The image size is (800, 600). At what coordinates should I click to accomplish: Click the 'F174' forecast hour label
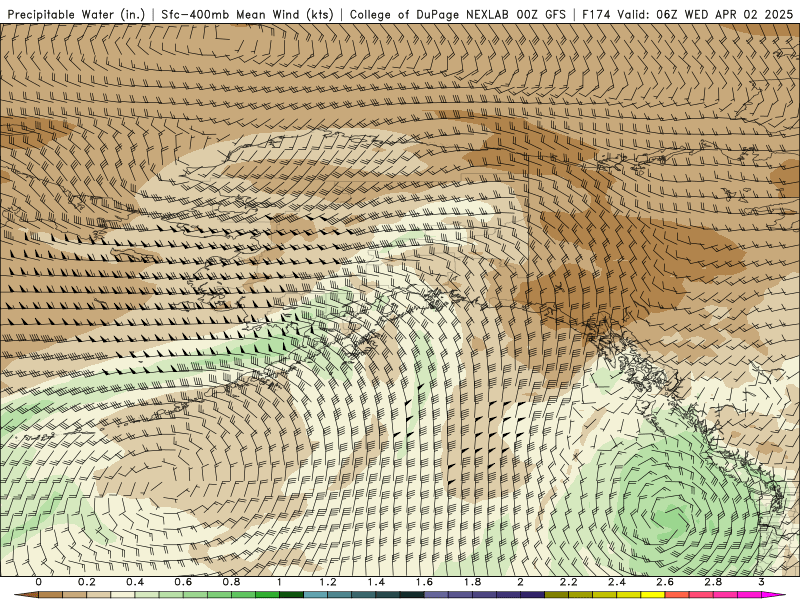[x=596, y=15]
